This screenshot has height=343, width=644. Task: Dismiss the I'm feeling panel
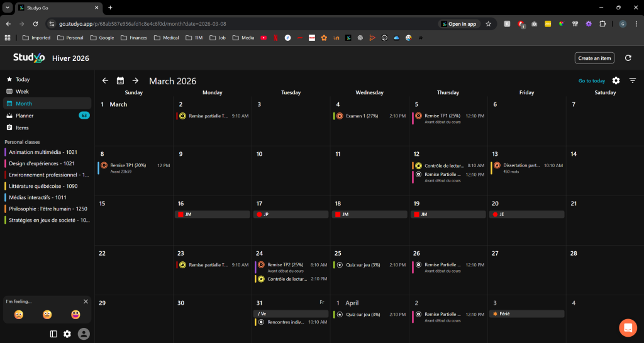[86, 302]
